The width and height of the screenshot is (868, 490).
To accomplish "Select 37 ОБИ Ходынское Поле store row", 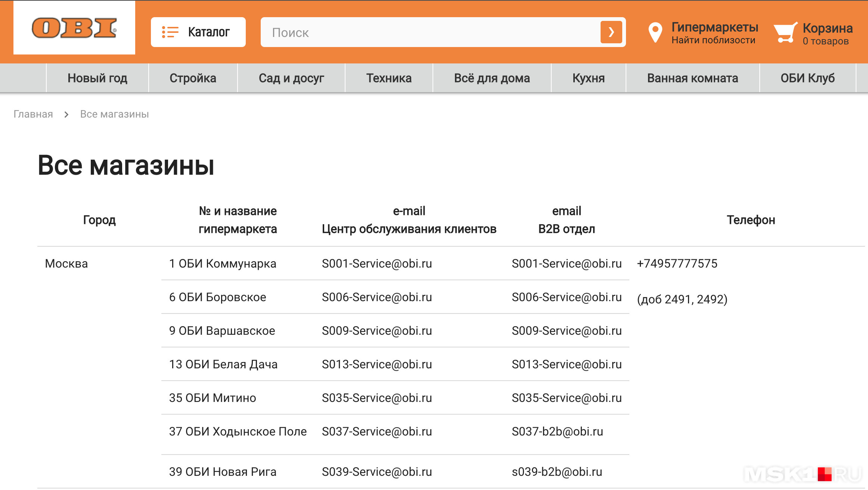I will click(x=238, y=431).
